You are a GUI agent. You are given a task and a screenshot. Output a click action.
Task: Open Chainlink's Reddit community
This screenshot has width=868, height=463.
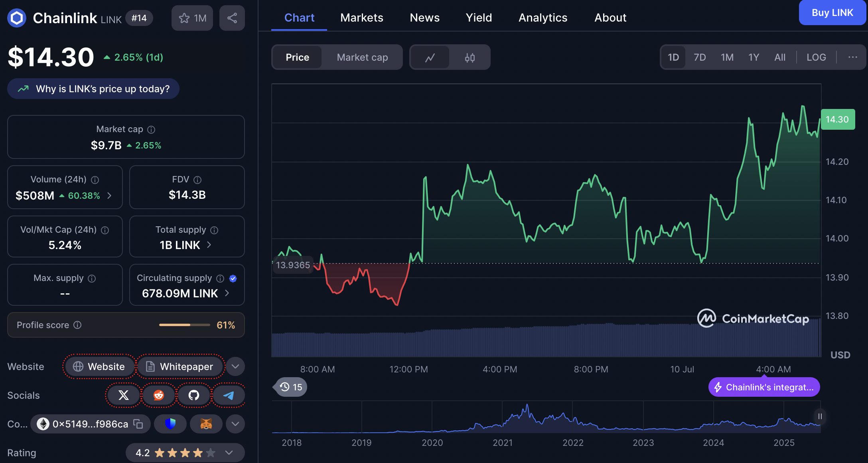pos(159,395)
